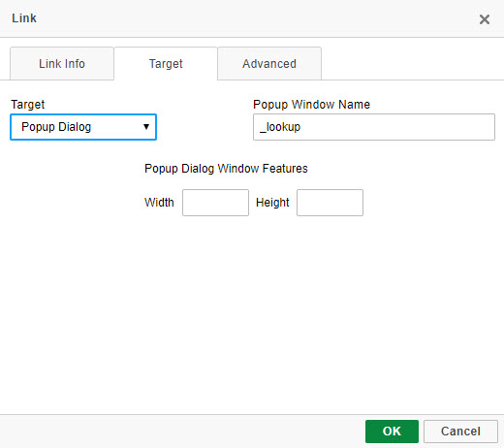Screen dimensions: 504x448
Task: Confirm the link with the green OK button
Action: coord(392,432)
